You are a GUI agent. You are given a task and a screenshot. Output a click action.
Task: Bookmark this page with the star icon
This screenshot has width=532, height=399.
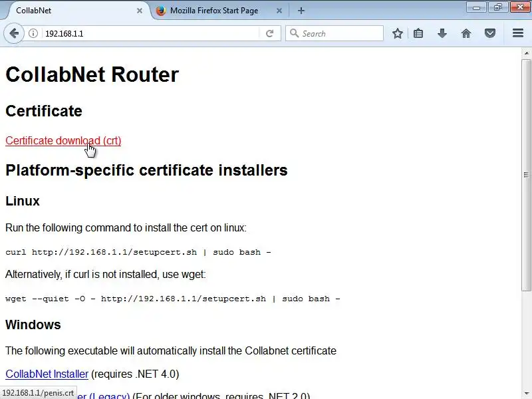[397, 33]
